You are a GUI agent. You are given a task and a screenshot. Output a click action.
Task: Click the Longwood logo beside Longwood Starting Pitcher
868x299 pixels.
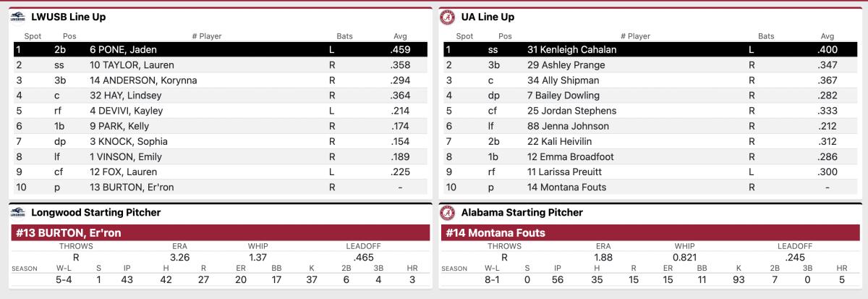coord(17,213)
